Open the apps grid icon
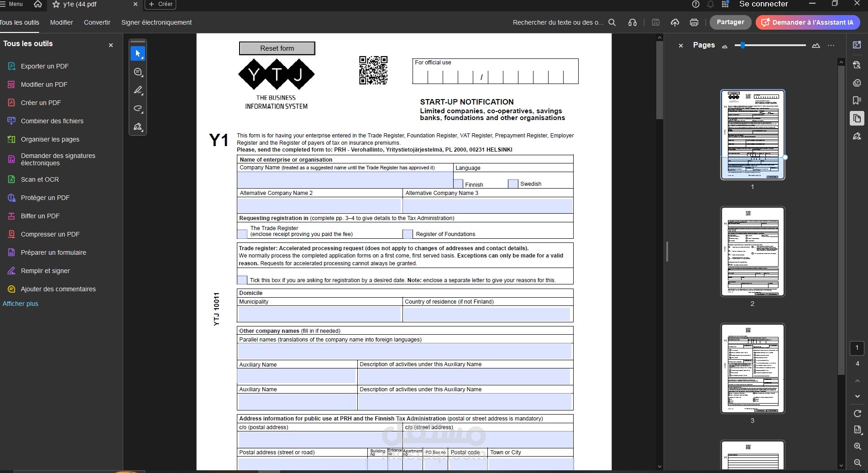868x473 pixels. tap(725, 4)
